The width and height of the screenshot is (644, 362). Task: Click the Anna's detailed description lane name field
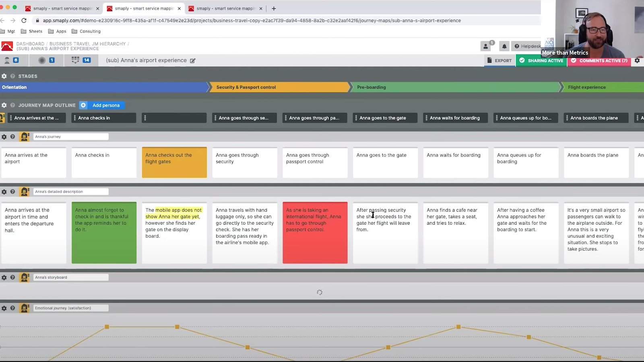coord(70,192)
